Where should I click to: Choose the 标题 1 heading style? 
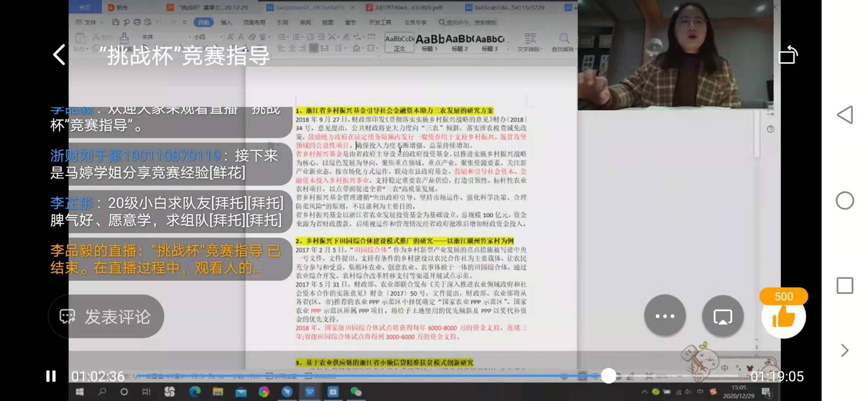(x=429, y=43)
